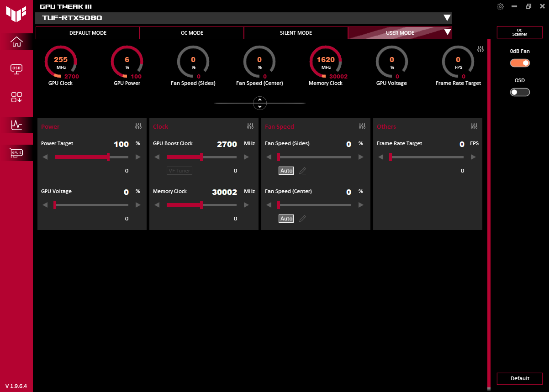The height and width of the screenshot is (392, 549).
Task: Decrease Fan Speed (Sides) left arrow
Action: pyautogui.click(x=269, y=157)
